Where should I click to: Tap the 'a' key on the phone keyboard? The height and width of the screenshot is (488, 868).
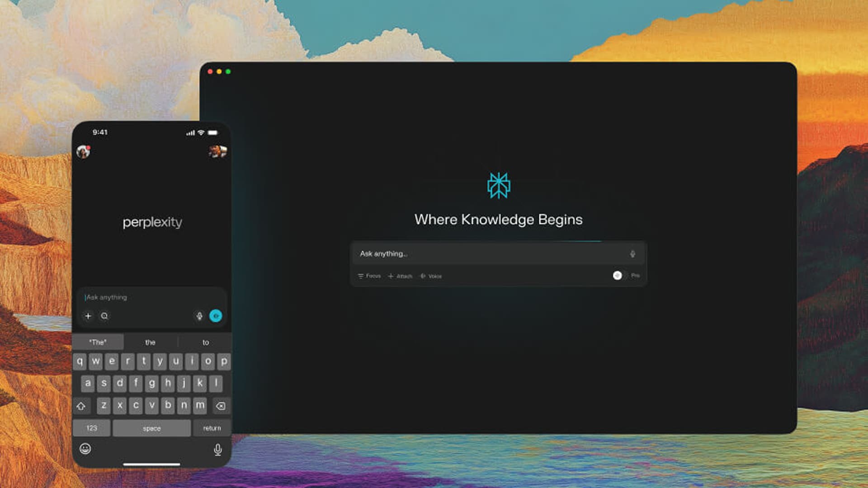click(x=88, y=384)
